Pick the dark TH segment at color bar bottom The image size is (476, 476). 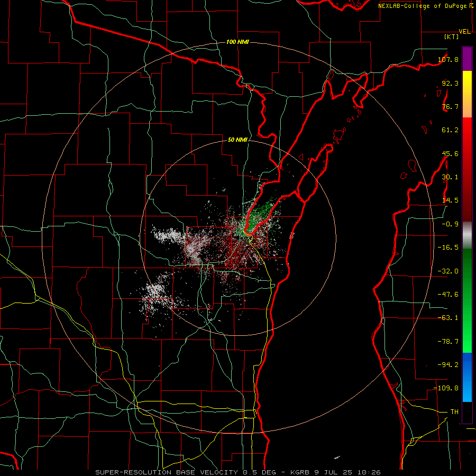(x=467, y=413)
